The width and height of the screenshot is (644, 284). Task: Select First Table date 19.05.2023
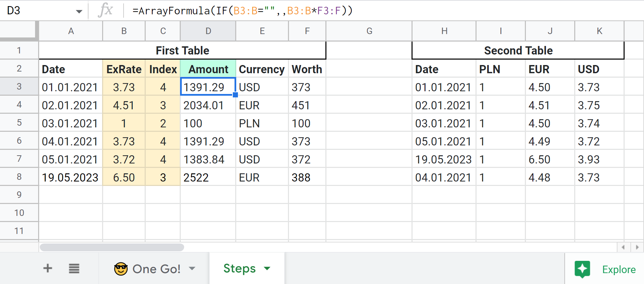coord(71,177)
